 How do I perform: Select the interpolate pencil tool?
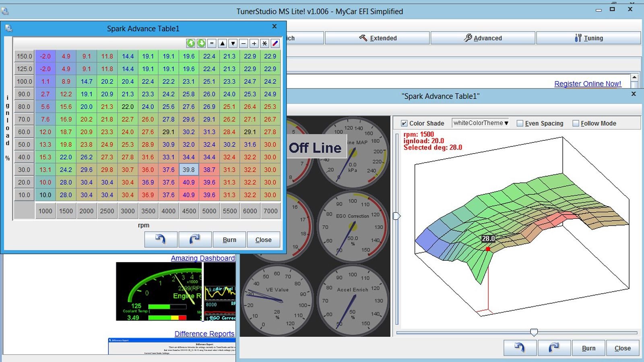275,43
